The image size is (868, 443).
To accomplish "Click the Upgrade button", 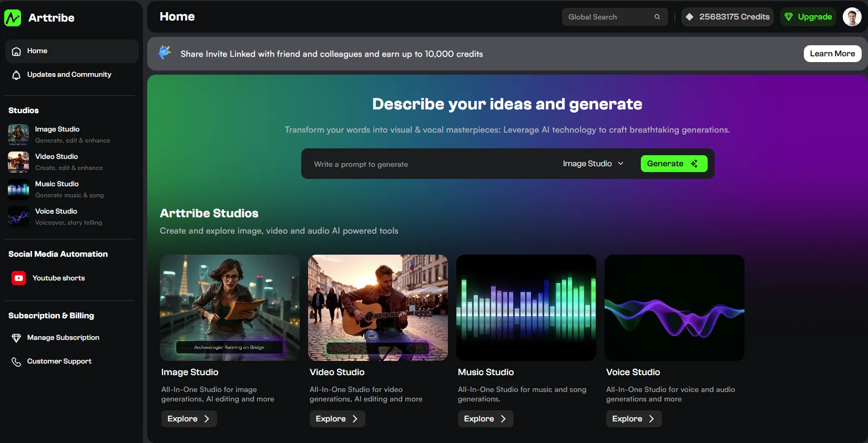I will [808, 17].
